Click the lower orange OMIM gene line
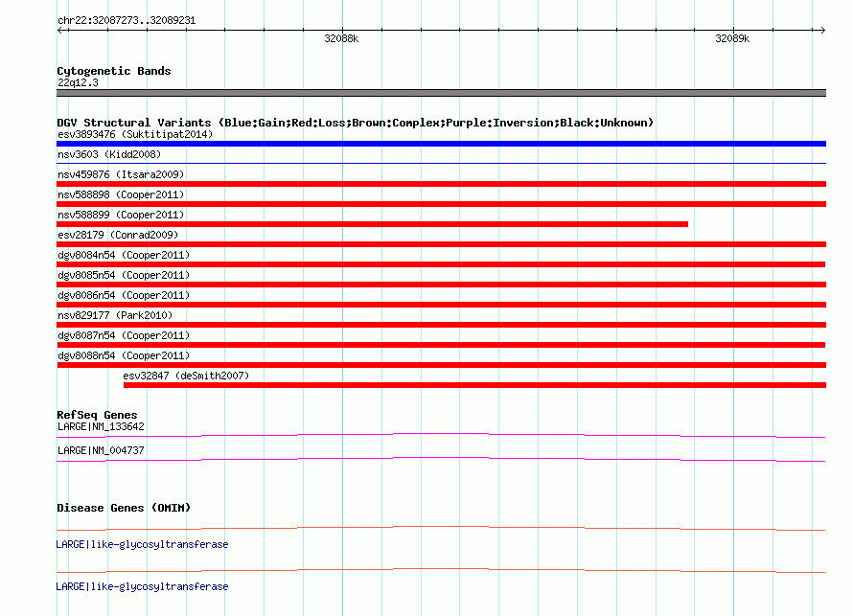The image size is (853, 616). pos(441,570)
